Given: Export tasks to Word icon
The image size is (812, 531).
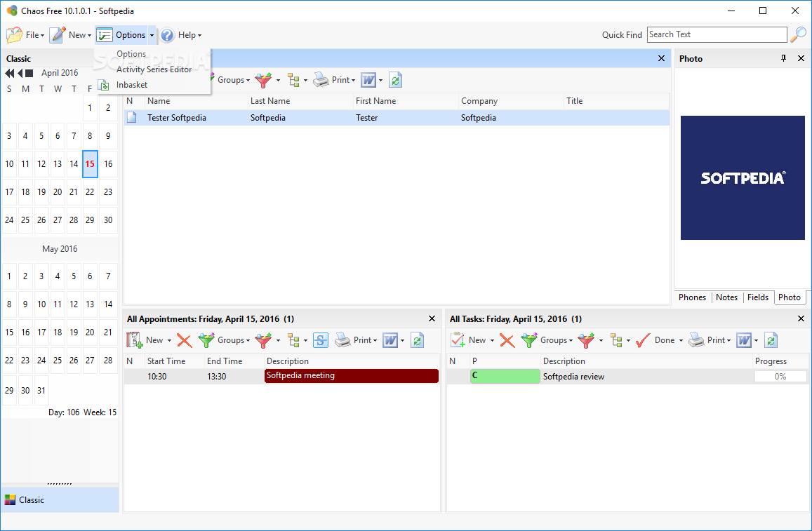Looking at the screenshot, I should pos(744,340).
